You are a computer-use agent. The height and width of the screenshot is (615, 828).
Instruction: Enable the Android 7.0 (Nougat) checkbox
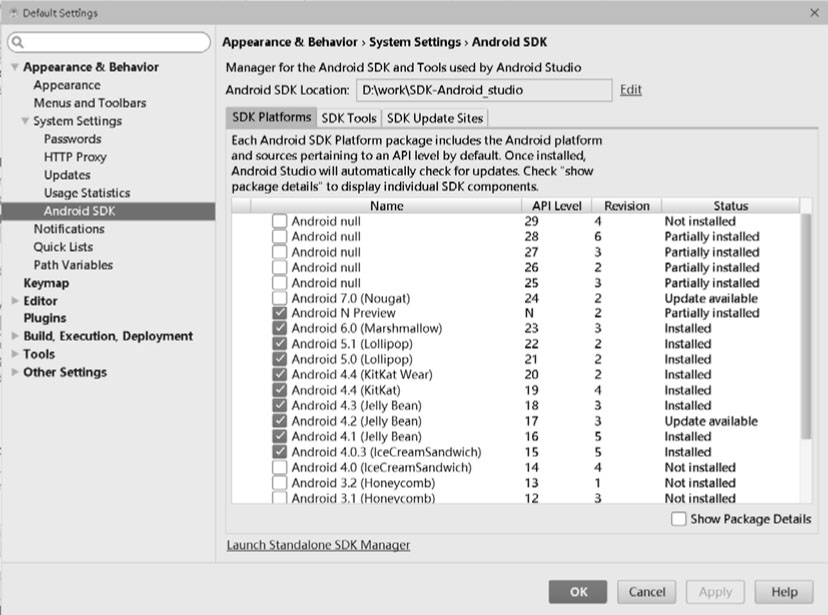pyautogui.click(x=279, y=298)
